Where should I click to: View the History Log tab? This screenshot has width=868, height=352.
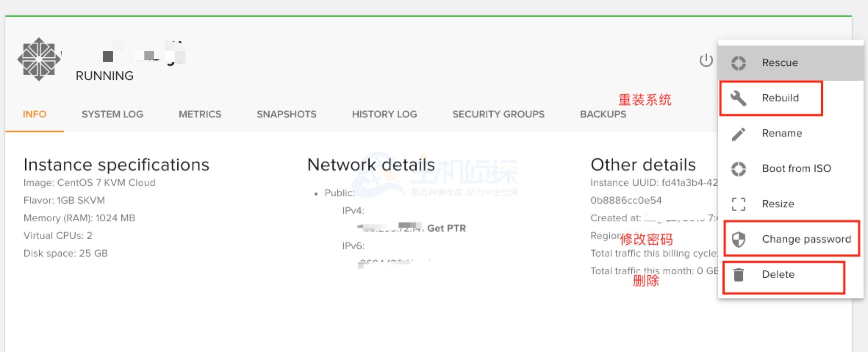pos(384,115)
